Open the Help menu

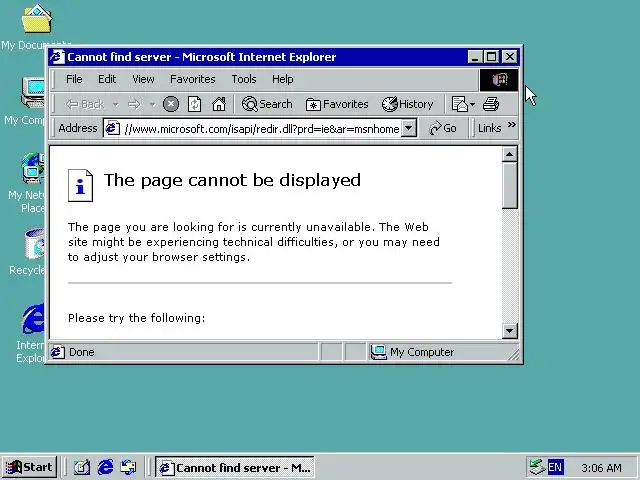click(x=282, y=79)
